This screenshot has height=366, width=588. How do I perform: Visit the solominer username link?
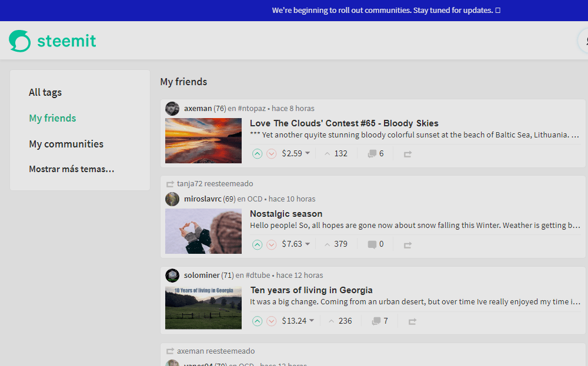(x=202, y=276)
